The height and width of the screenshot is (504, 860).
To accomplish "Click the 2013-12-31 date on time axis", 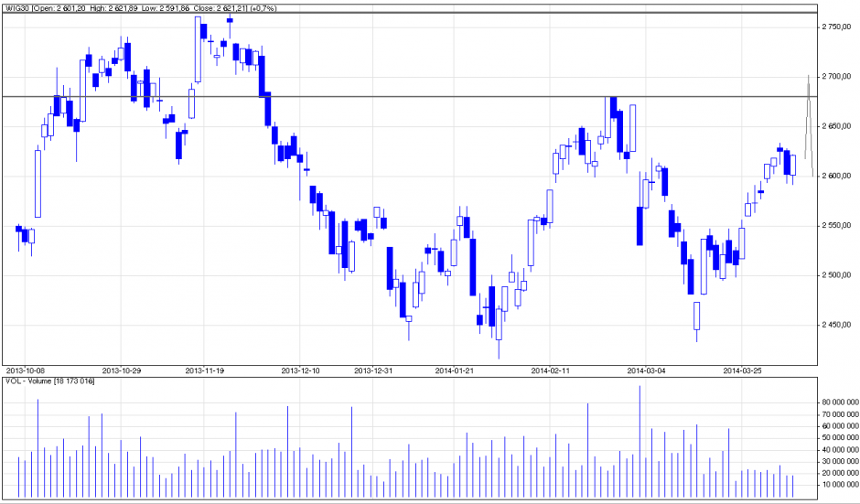I will click(374, 370).
